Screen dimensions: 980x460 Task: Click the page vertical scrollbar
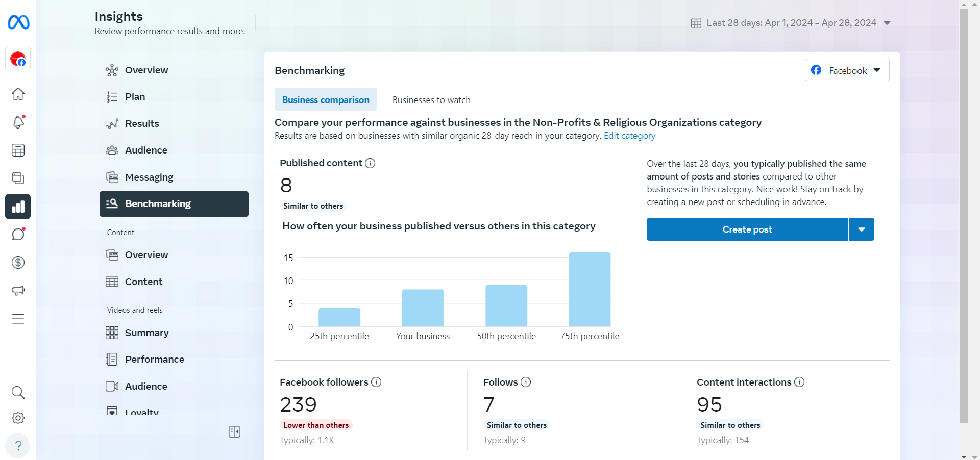(x=964, y=214)
